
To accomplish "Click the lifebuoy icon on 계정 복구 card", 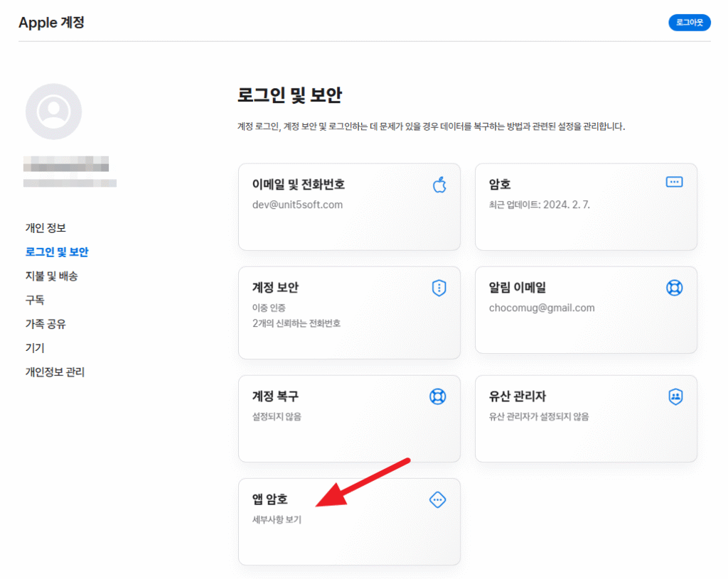I will tap(439, 396).
